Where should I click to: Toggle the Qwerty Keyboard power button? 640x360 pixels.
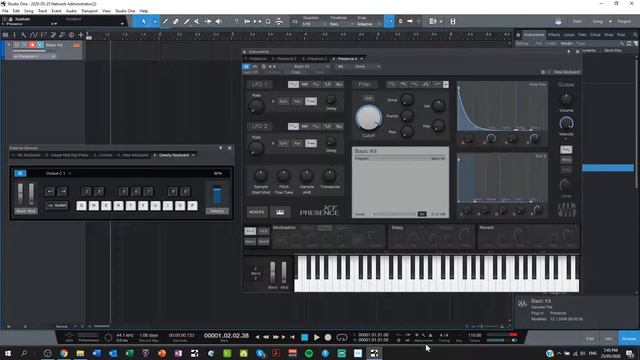[20, 173]
